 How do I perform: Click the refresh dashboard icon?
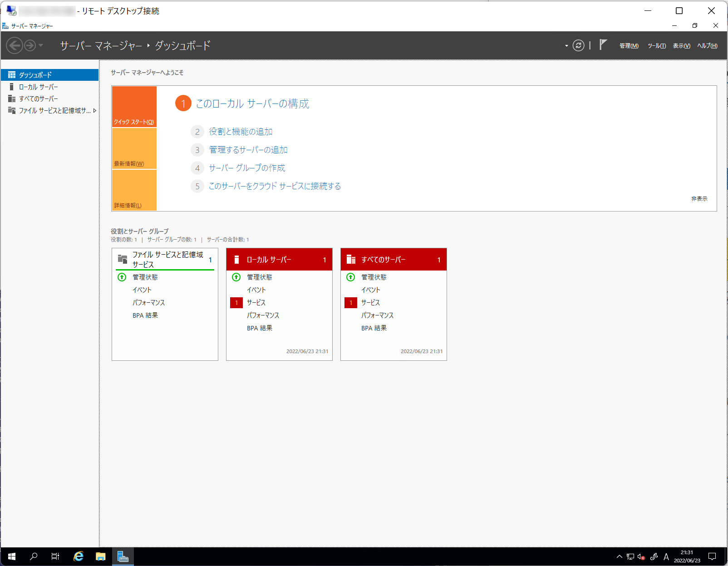coord(578,45)
